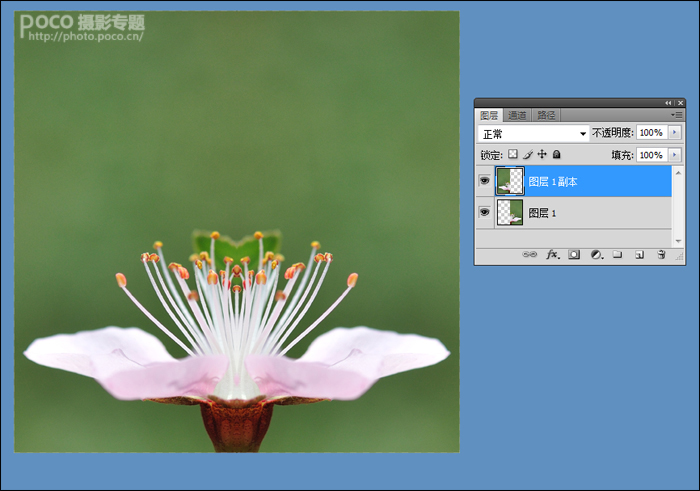Create a new group folder icon

[617, 254]
